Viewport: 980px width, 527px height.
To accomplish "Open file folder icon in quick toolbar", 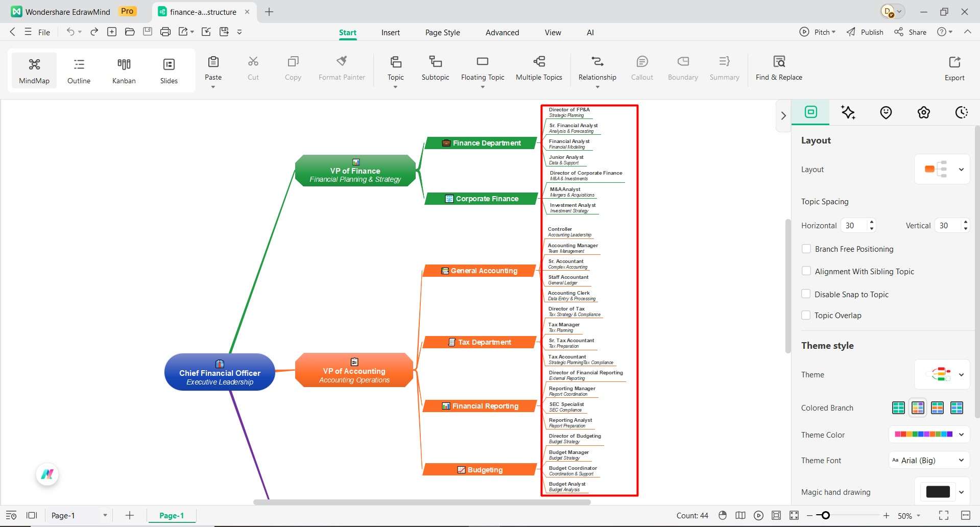I will pyautogui.click(x=130, y=32).
